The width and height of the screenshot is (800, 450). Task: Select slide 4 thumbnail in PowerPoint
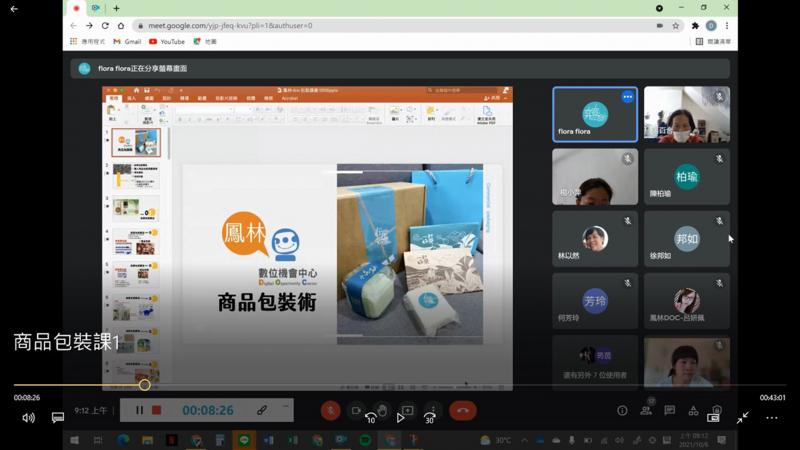(136, 242)
